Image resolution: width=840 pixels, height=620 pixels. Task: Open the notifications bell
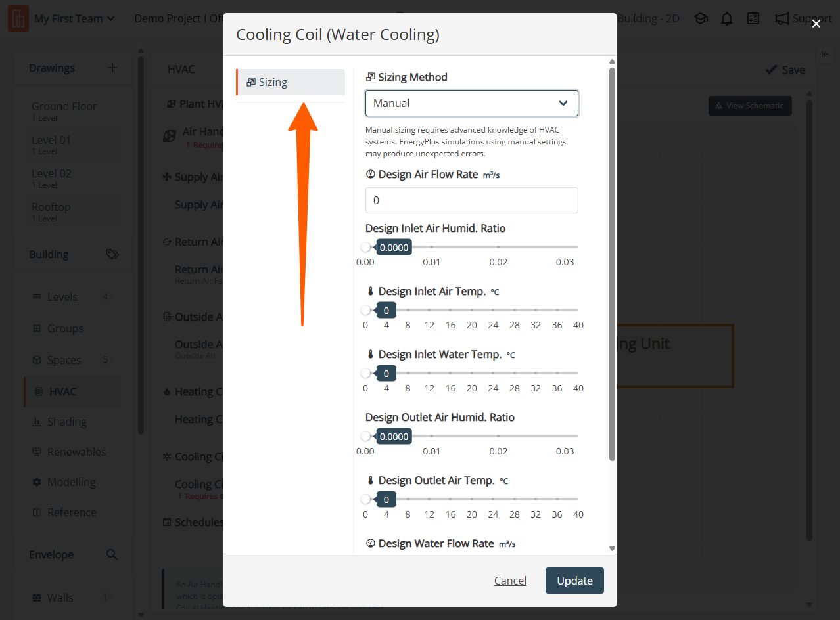(727, 18)
